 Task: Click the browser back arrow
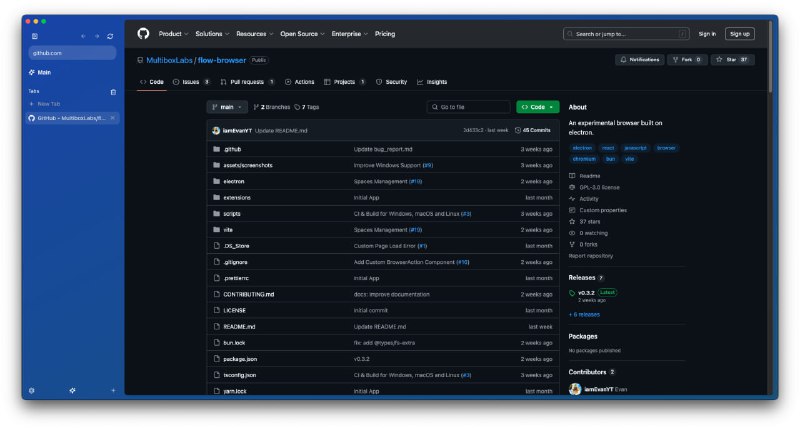coord(83,36)
